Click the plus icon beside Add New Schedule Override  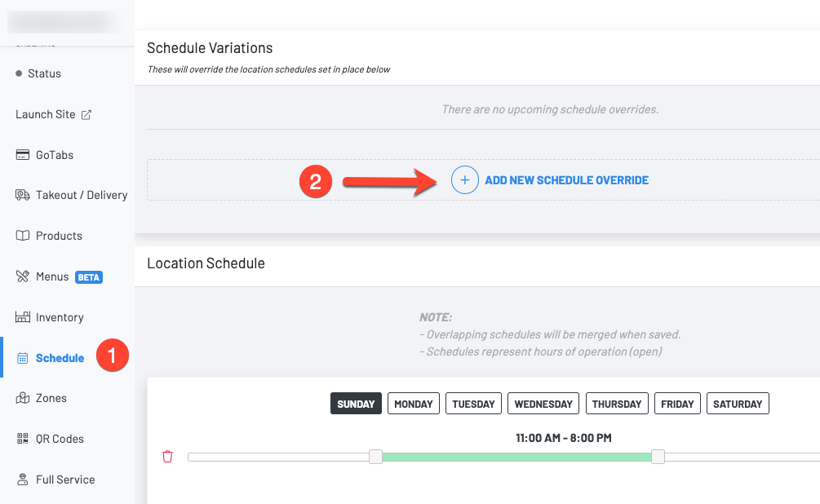[464, 180]
